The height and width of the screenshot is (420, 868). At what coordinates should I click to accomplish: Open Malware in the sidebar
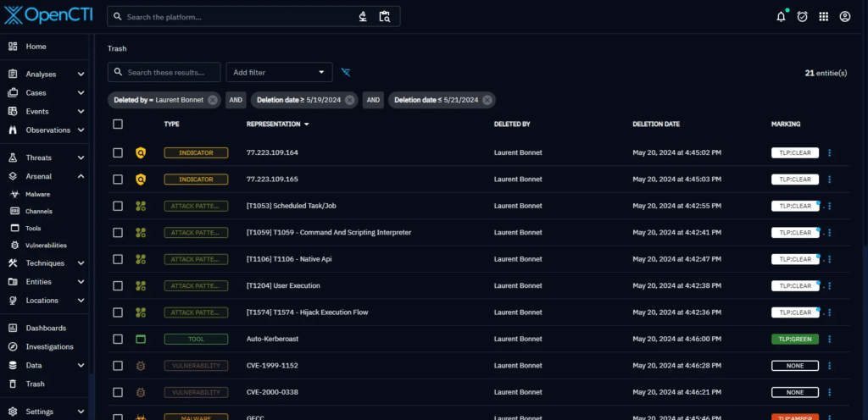pyautogui.click(x=37, y=194)
